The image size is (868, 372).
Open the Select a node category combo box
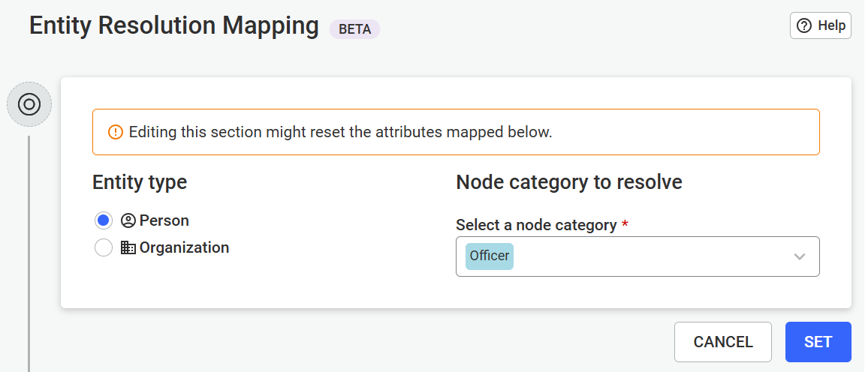[x=637, y=256]
